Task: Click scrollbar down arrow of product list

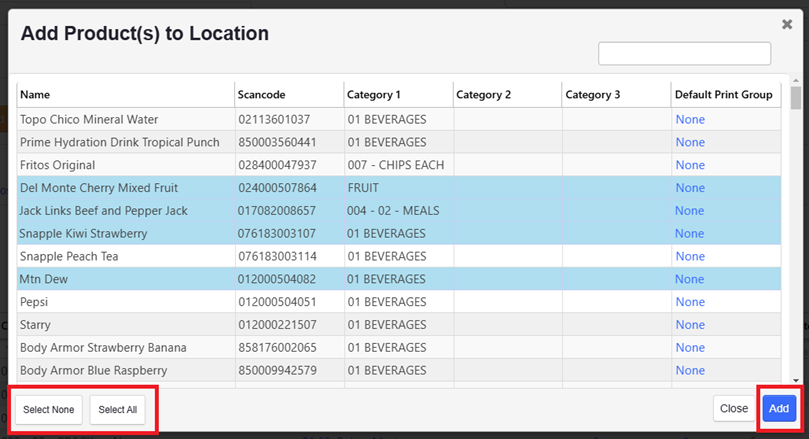Action: pos(796,381)
